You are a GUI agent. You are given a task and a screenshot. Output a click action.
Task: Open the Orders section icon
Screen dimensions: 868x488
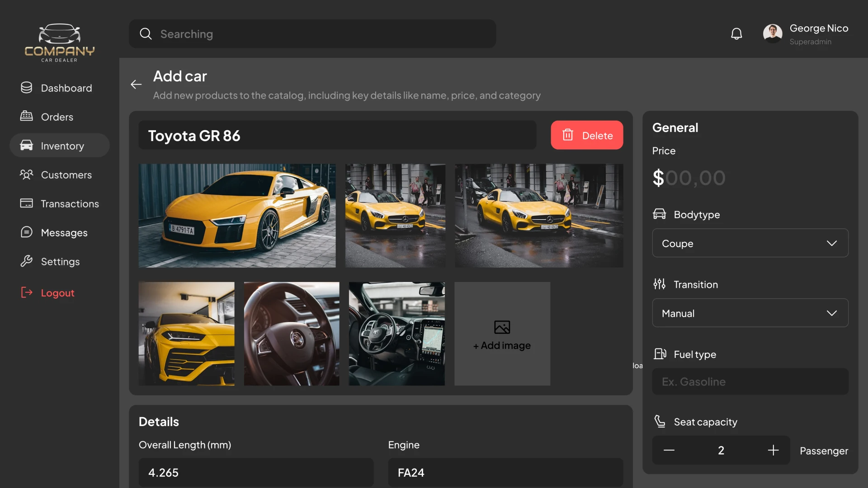click(x=27, y=117)
